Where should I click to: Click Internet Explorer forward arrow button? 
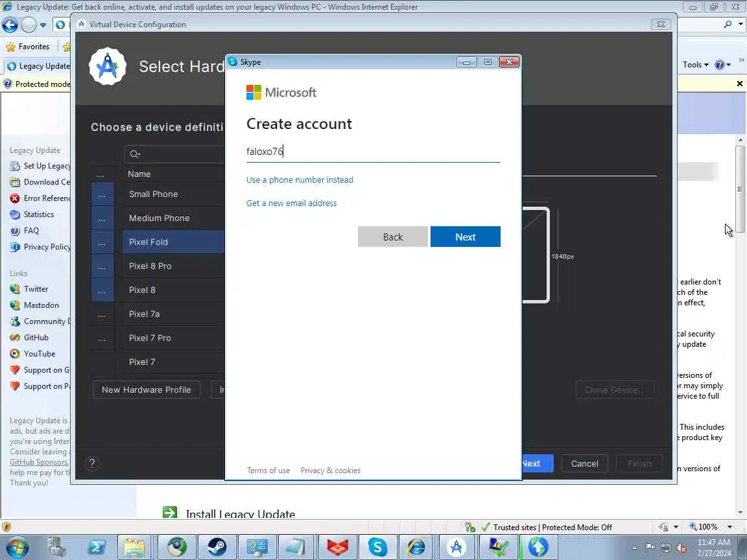click(29, 24)
